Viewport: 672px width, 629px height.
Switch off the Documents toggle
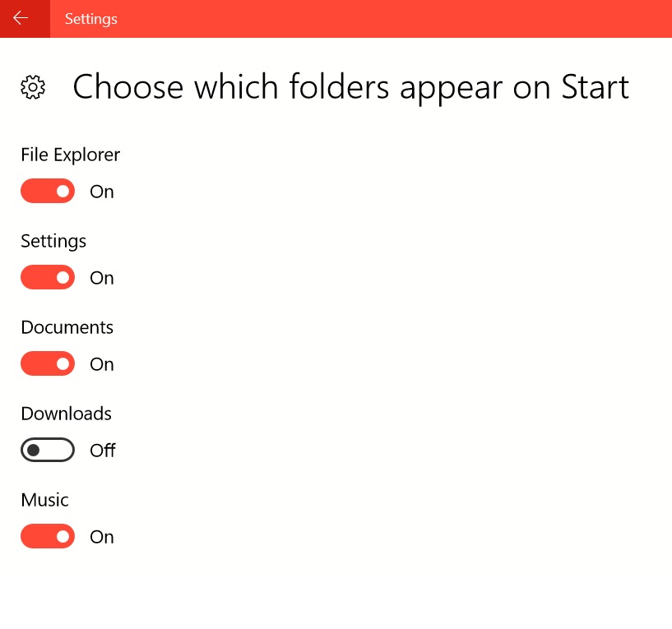(x=48, y=363)
